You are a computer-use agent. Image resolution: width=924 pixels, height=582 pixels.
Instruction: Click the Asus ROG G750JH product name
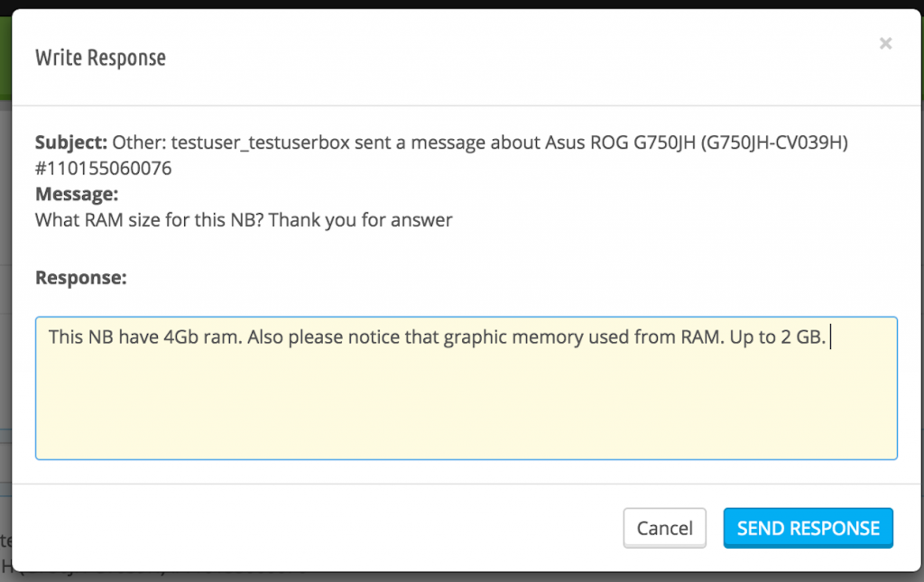(620, 143)
